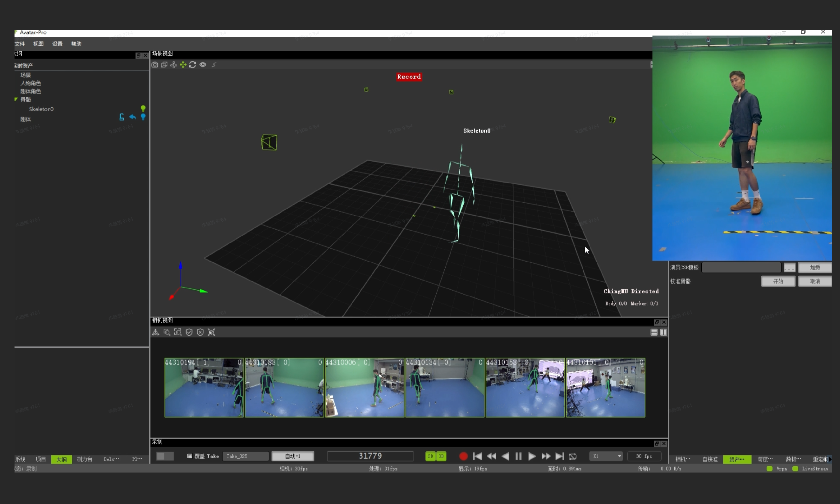Toggle the green 3D display button
Viewport: 840px width, 504px height.
(x=441, y=456)
